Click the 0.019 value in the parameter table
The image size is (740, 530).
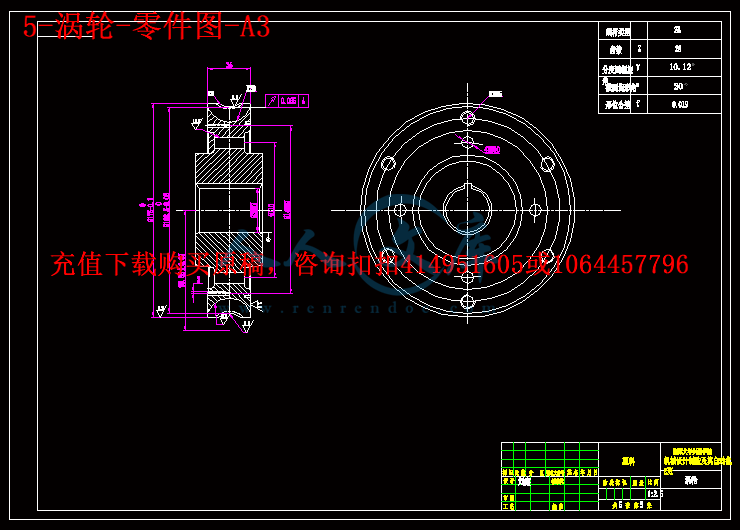click(680, 104)
